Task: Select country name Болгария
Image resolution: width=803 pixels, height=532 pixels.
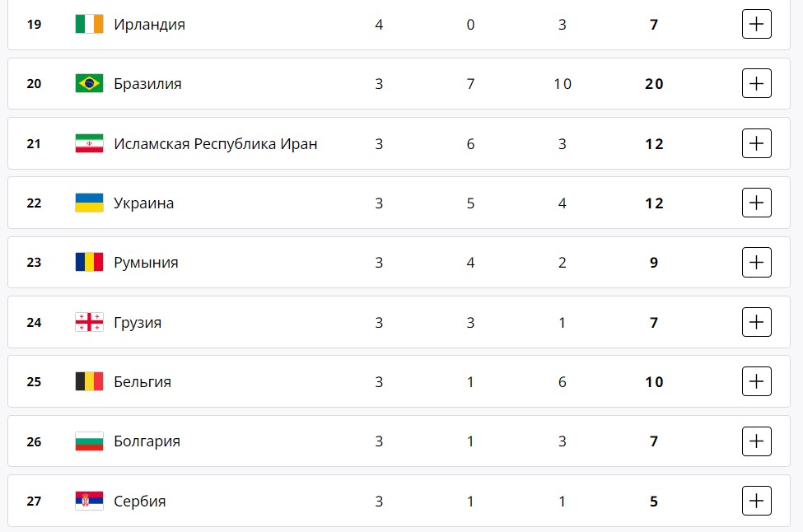Action: pos(147,441)
